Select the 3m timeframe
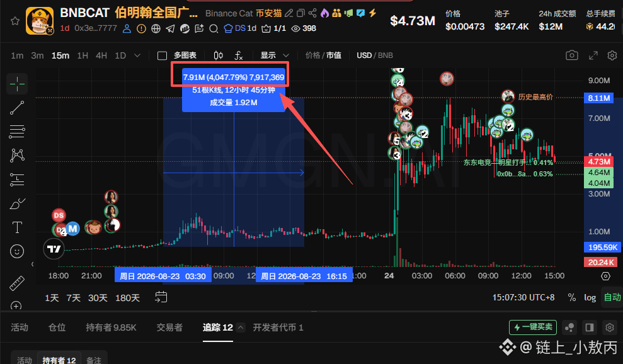The width and height of the screenshot is (623, 364). point(37,55)
